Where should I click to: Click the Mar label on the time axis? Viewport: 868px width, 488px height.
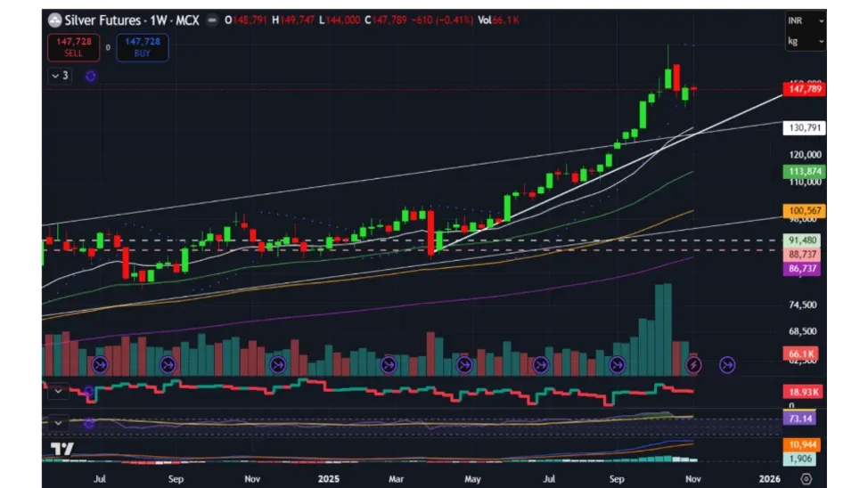tap(397, 479)
